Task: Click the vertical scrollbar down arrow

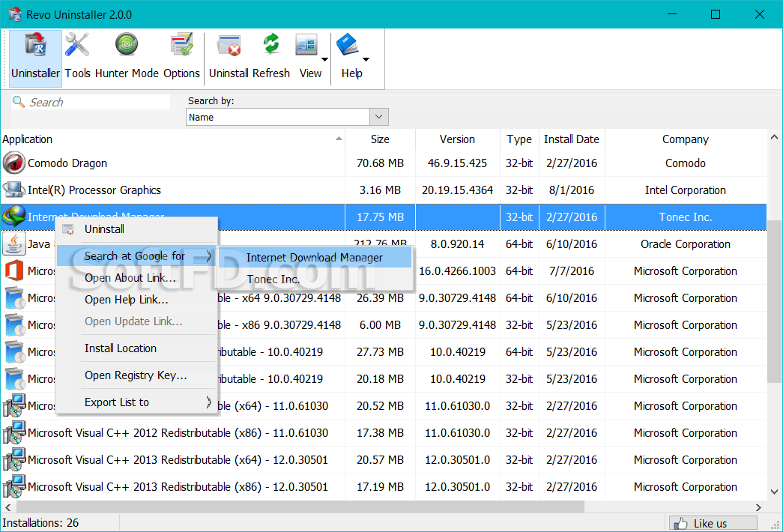Action: 775,492
